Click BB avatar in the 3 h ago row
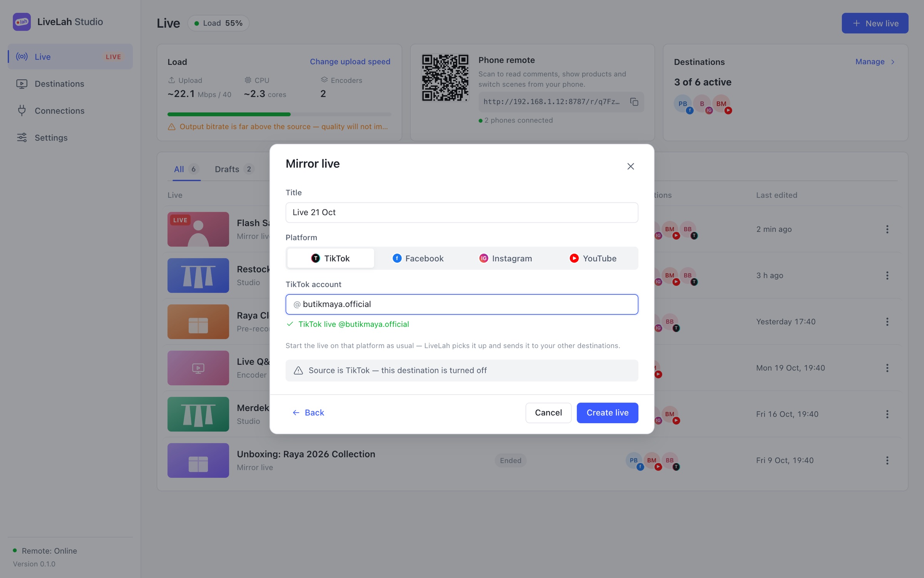Image resolution: width=924 pixels, height=578 pixels. (689, 276)
